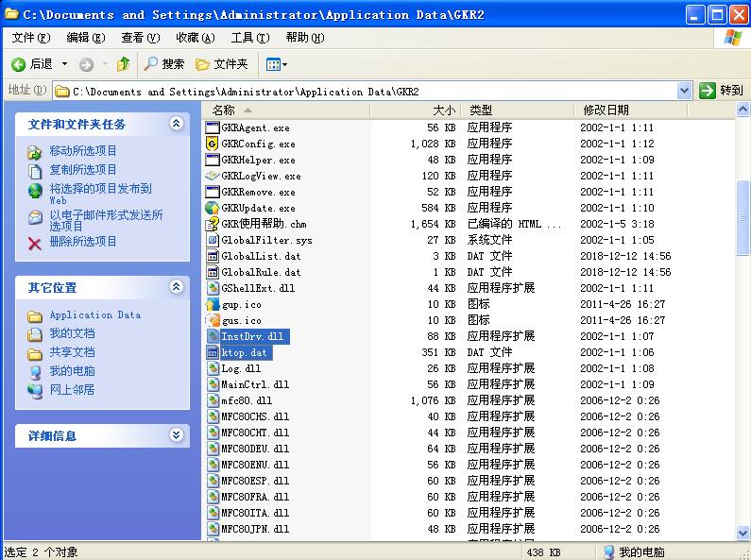The height and width of the screenshot is (560, 751).
Task: Select the MFC80JPN.dll file name
Action: [x=255, y=530]
